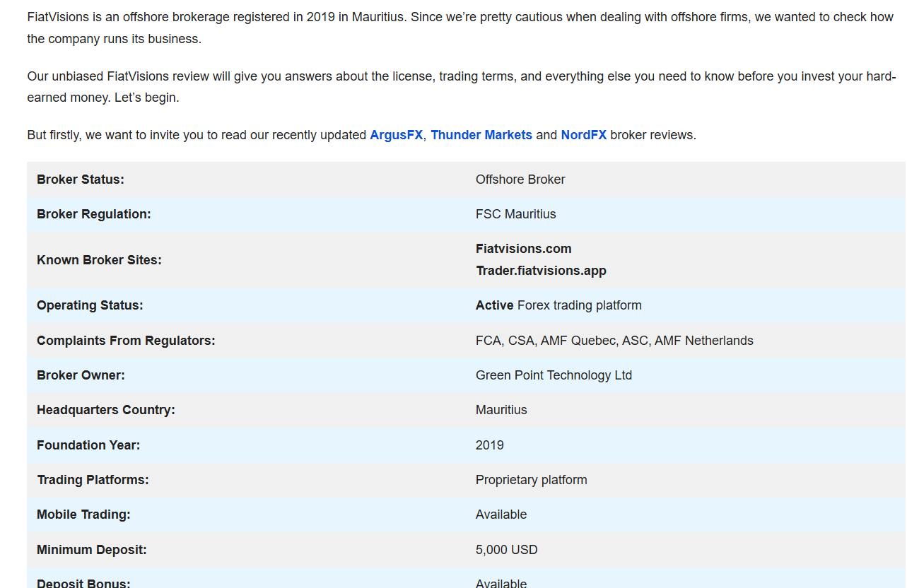
Task: Click the Fiatvisions.com site text
Action: 523,249
